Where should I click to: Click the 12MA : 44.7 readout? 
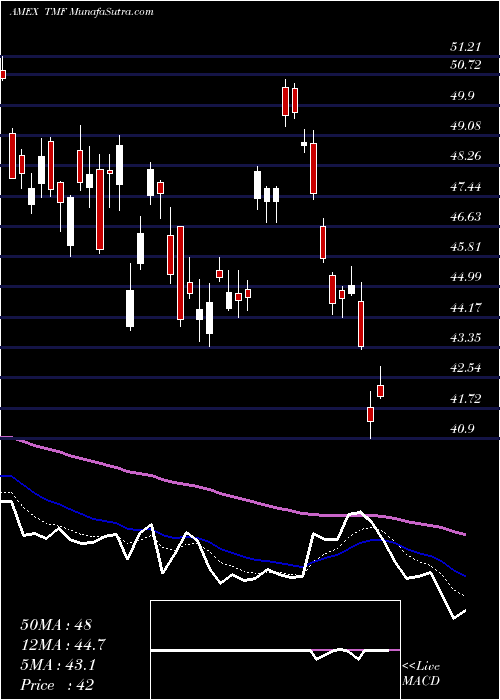tap(63, 645)
